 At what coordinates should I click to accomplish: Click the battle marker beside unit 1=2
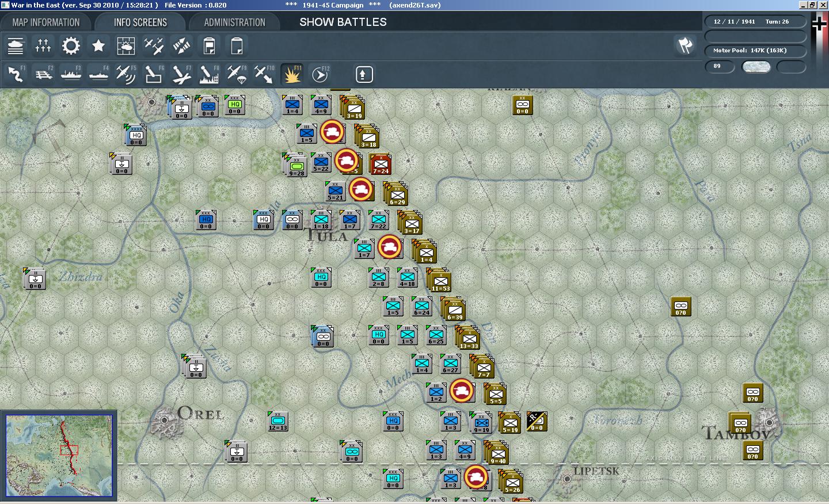[462, 391]
